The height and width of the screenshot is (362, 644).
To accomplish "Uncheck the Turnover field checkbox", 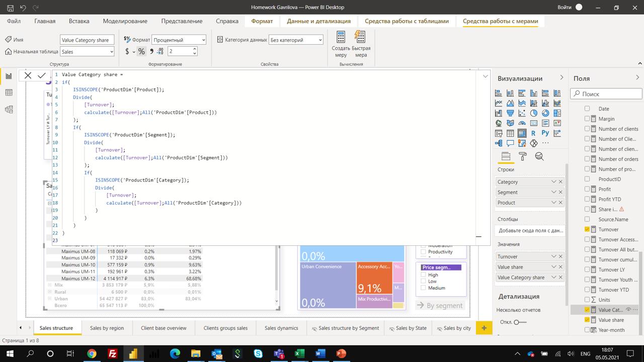I will [x=587, y=229].
